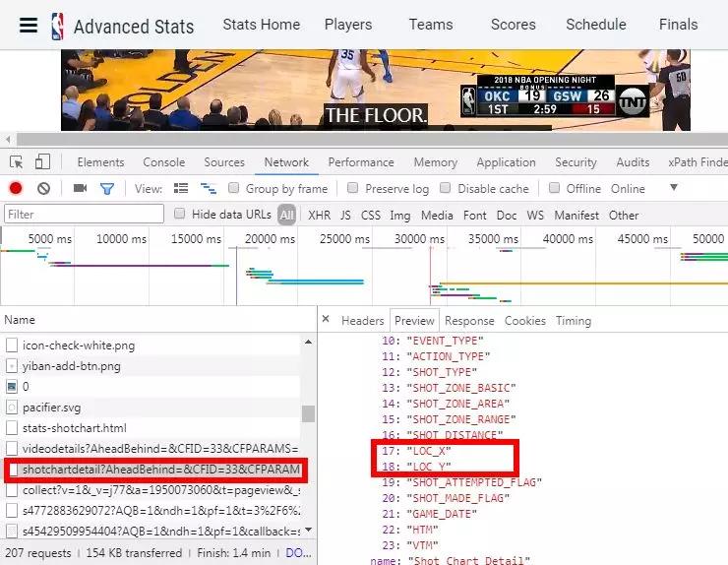Enable Preserve log checkbox
Screen dimensions: 728x565
pyautogui.click(x=353, y=188)
